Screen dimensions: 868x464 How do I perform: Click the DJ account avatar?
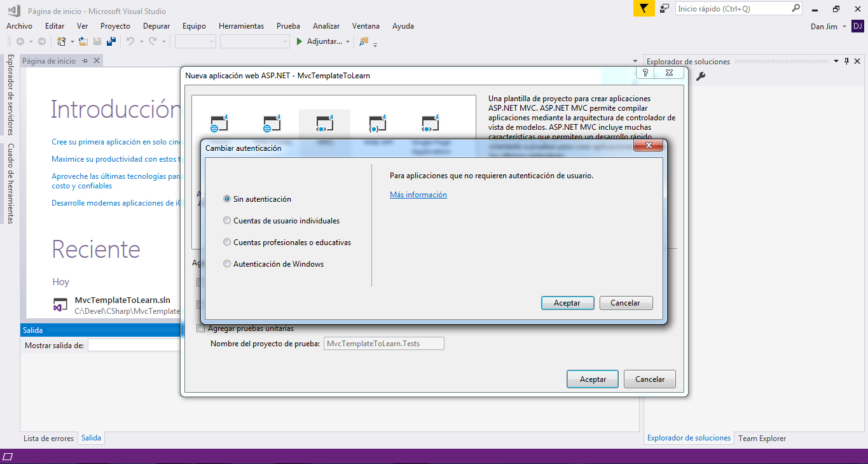coord(858,26)
